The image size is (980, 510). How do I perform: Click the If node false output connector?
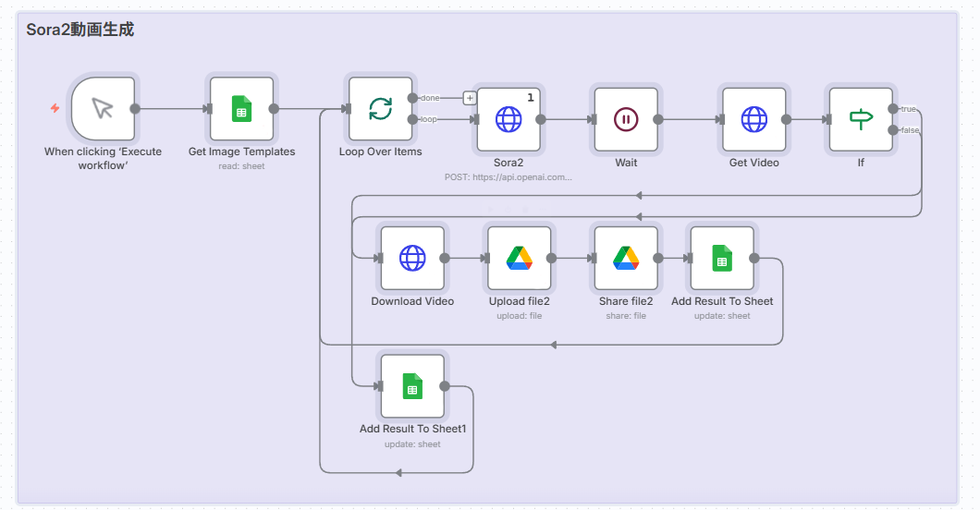click(x=893, y=130)
